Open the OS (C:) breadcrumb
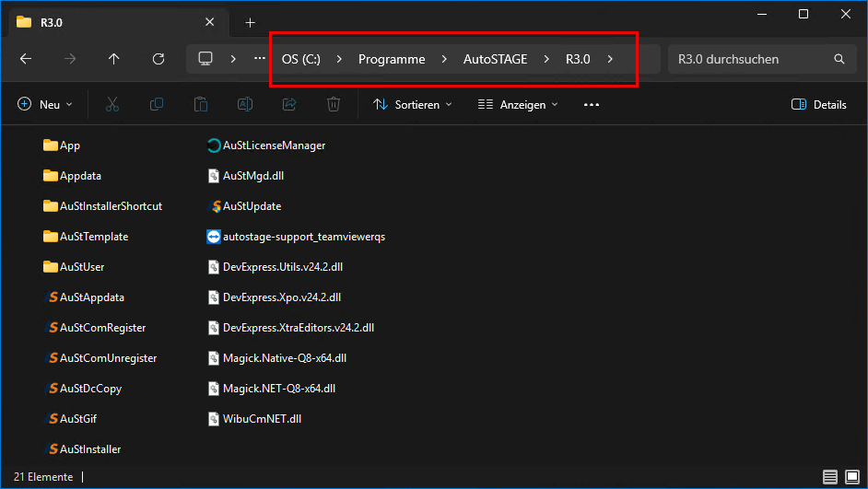The height and width of the screenshot is (489, 868). point(301,59)
